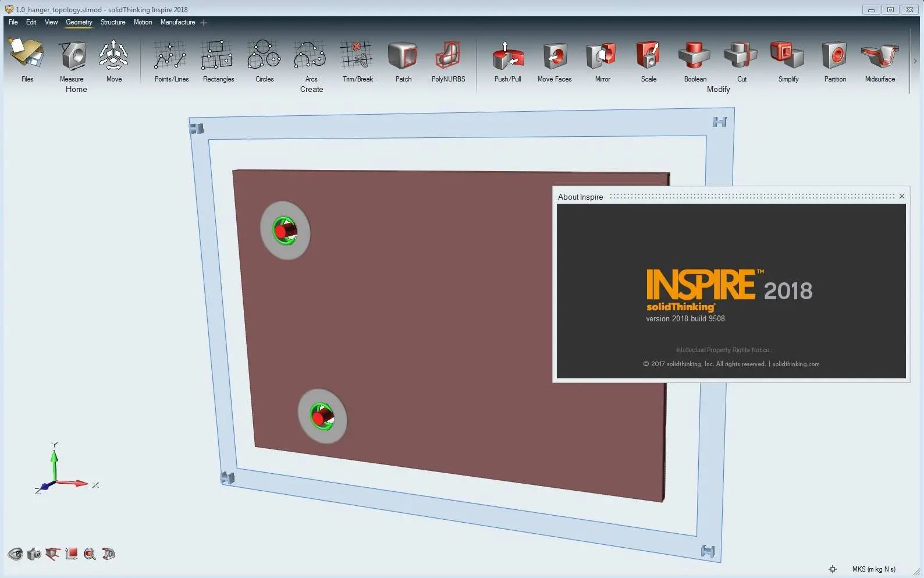Switch to the Structure ribbon tab
The width and height of the screenshot is (924, 578).
(113, 22)
